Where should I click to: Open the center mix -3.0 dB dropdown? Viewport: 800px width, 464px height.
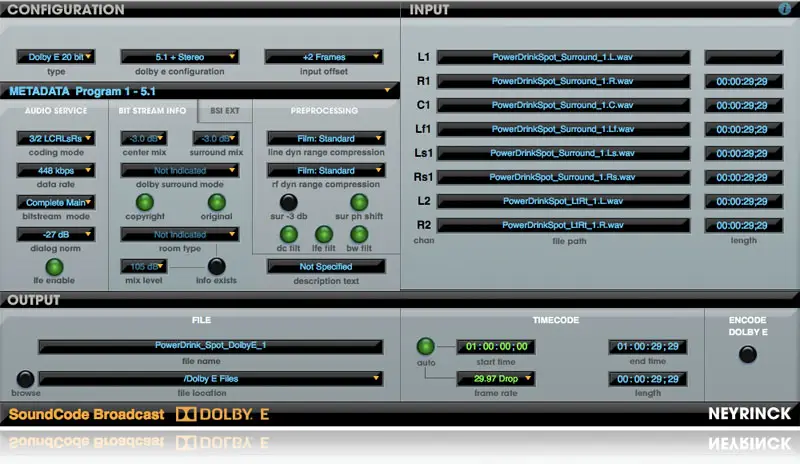[x=144, y=138]
